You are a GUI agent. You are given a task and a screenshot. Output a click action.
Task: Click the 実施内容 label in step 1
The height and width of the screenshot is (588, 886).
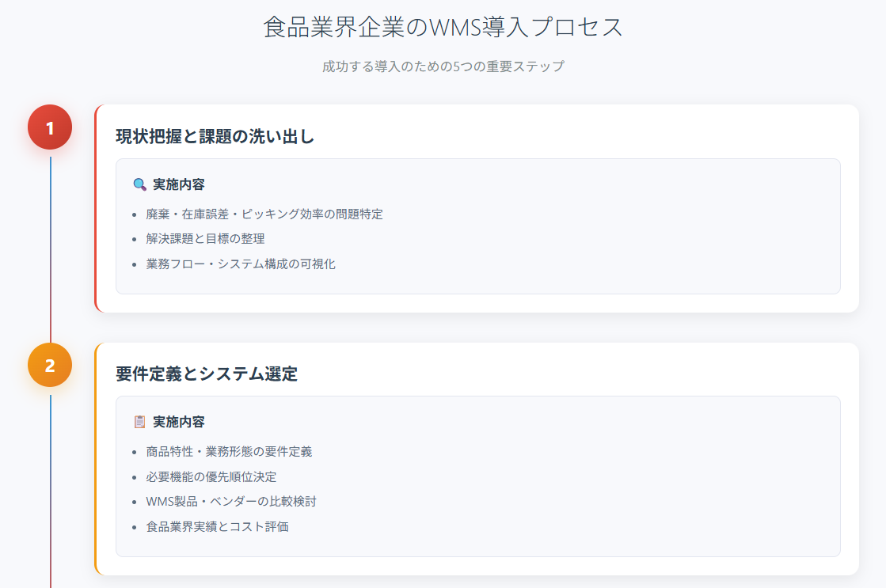click(178, 184)
